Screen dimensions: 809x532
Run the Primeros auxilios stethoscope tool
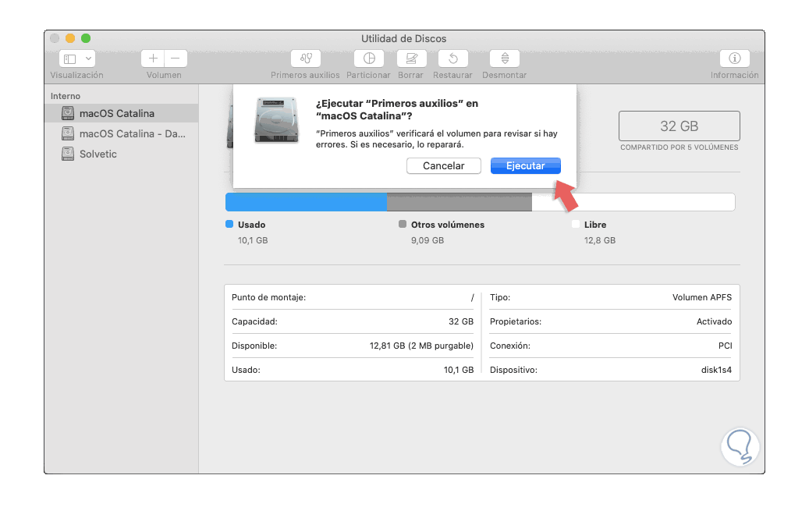(306, 59)
